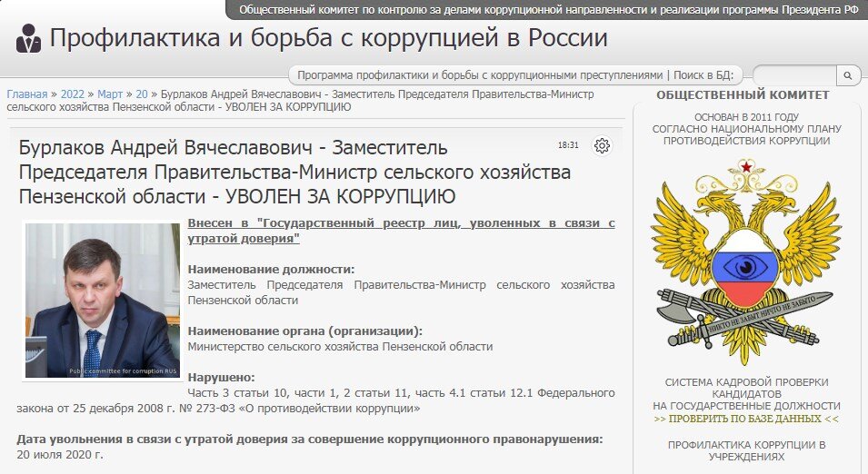Open 'Программа профилактики и борьбы с коррупционными преступлениями'
Screen dimensions: 868x474
pos(480,75)
